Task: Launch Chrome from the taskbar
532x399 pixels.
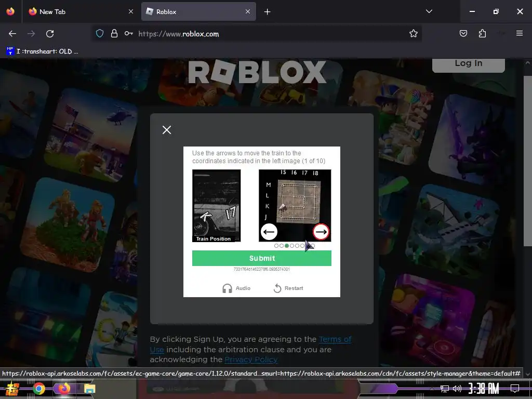Action: click(x=38, y=389)
